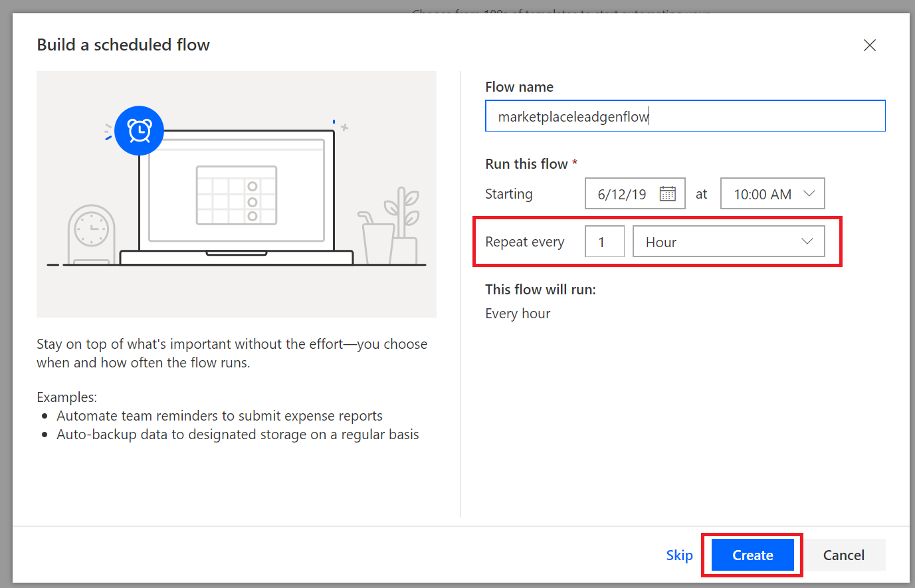Screen dimensions: 915x588
Task: Click the Every hour summary text
Action: [x=518, y=313]
